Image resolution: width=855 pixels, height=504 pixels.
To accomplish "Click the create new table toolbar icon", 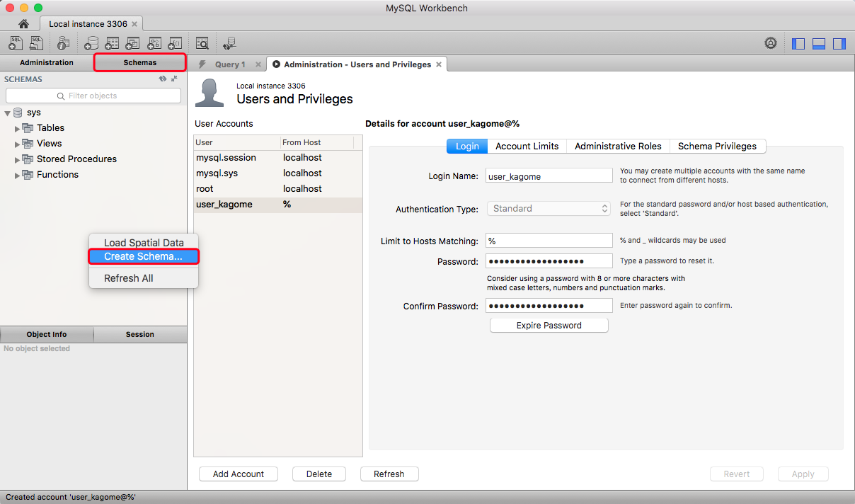I will point(112,42).
